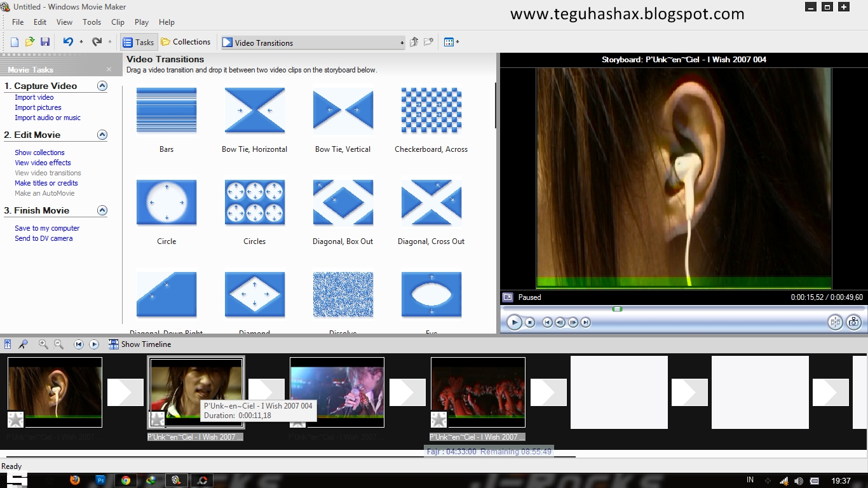The width and height of the screenshot is (868, 488).
Task: Step to the next frame
Action: [x=573, y=323]
